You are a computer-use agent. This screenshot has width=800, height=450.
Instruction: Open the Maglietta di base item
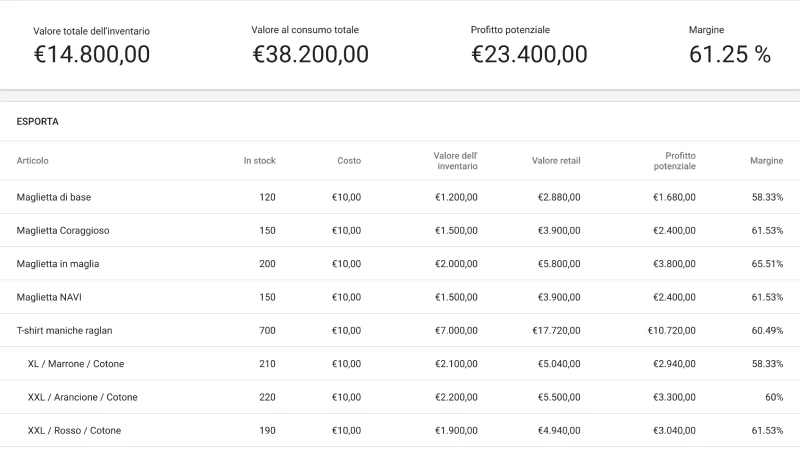[54, 197]
